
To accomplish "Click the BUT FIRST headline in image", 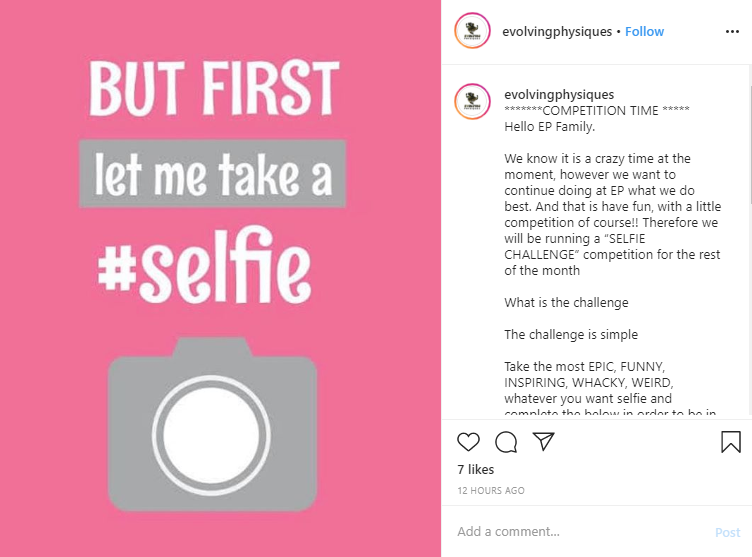I will [214, 89].
